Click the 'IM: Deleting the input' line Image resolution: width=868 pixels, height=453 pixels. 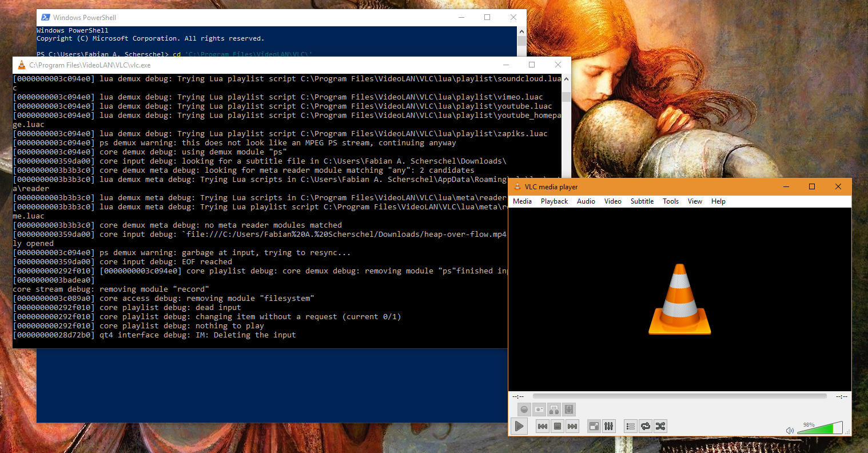(154, 335)
